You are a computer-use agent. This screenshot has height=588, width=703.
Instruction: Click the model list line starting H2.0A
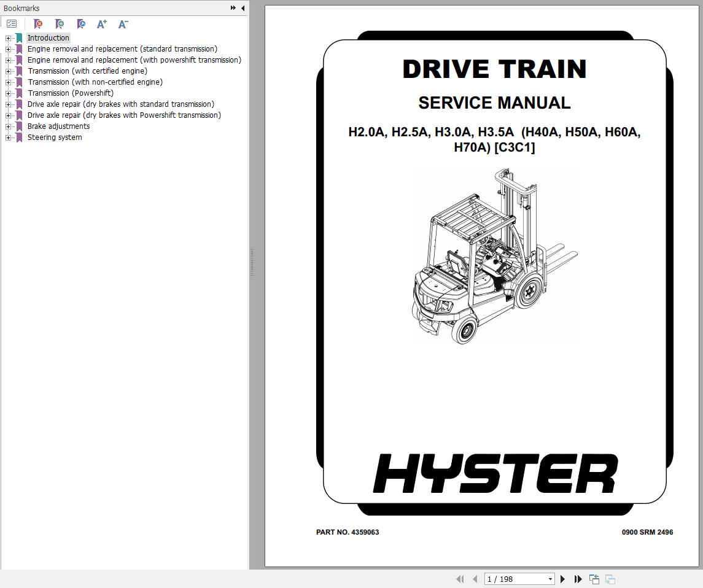point(494,132)
